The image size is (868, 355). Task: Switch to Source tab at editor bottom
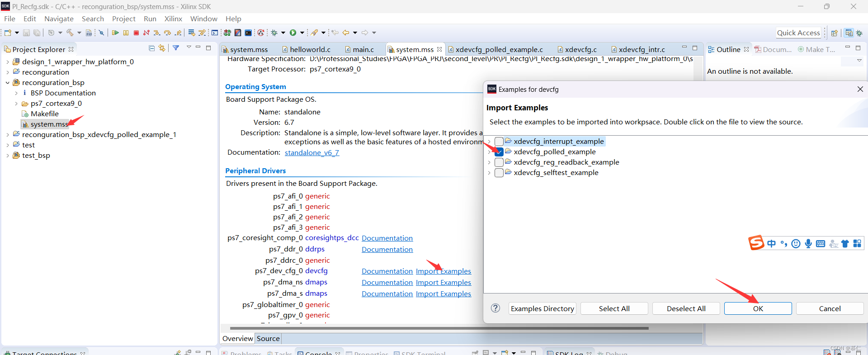tap(268, 338)
